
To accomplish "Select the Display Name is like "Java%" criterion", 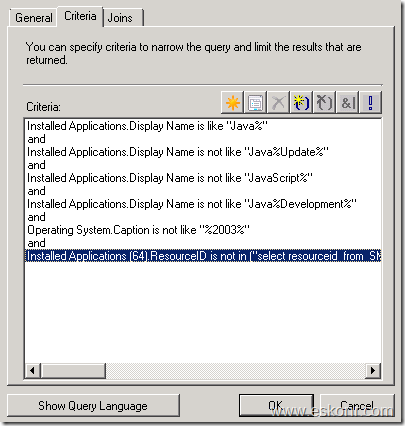I will tap(147, 126).
